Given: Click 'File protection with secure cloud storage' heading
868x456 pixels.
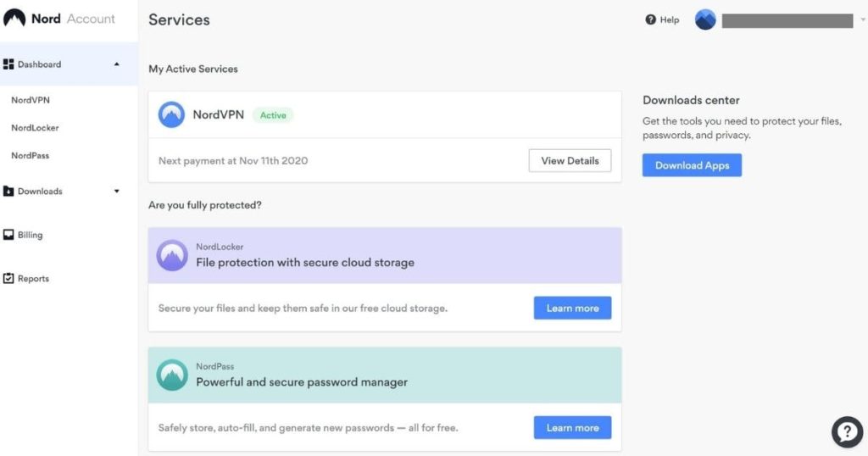Looking at the screenshot, I should (305, 262).
